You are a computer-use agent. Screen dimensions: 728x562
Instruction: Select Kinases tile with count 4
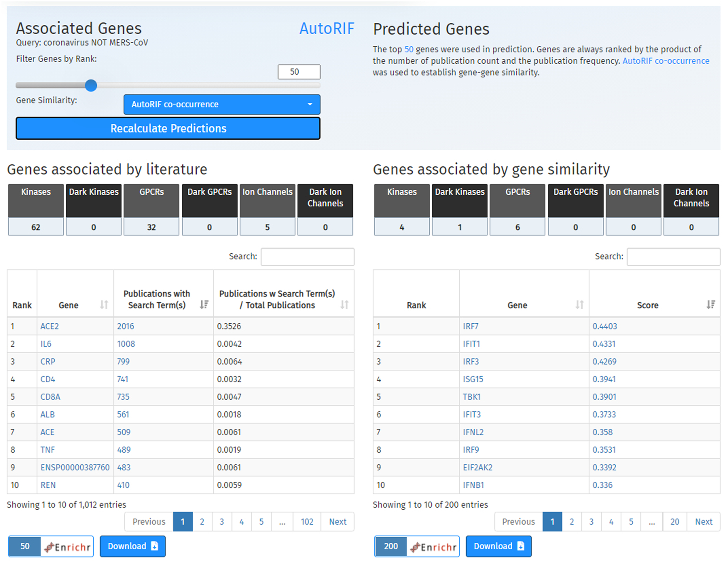point(402,210)
